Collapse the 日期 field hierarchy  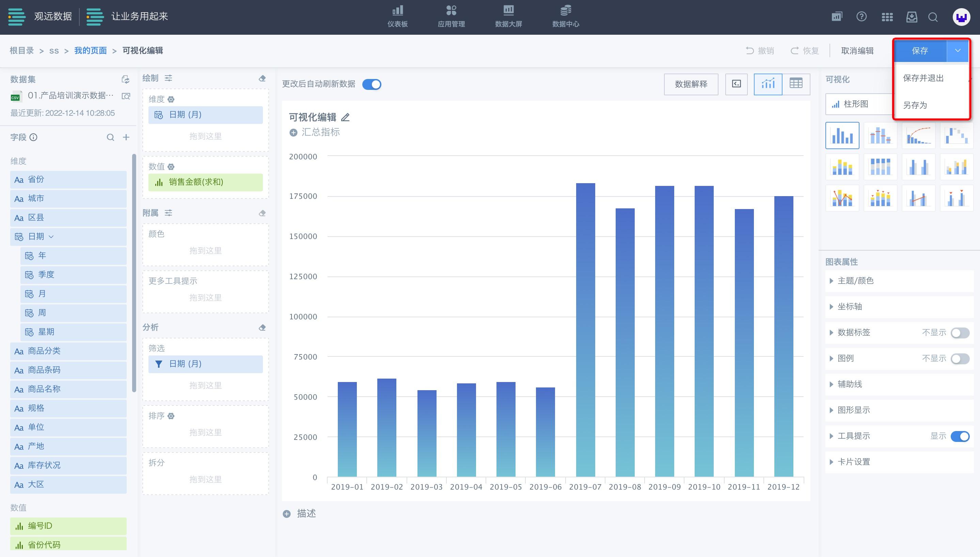[51, 237]
